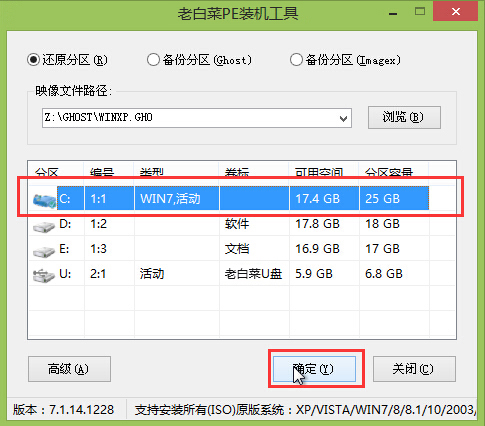
Task: Minimize the 老白菜PE装机工具 window
Action: (x=393, y=14)
